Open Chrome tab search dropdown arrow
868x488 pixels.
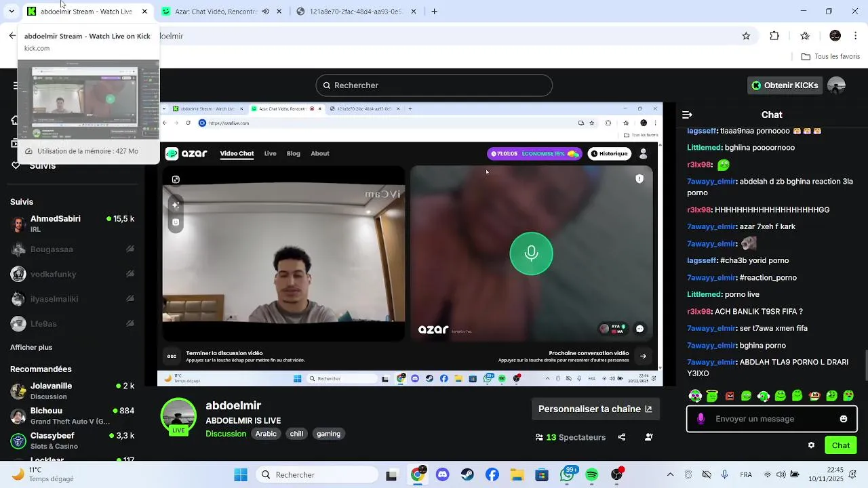tap(12, 12)
